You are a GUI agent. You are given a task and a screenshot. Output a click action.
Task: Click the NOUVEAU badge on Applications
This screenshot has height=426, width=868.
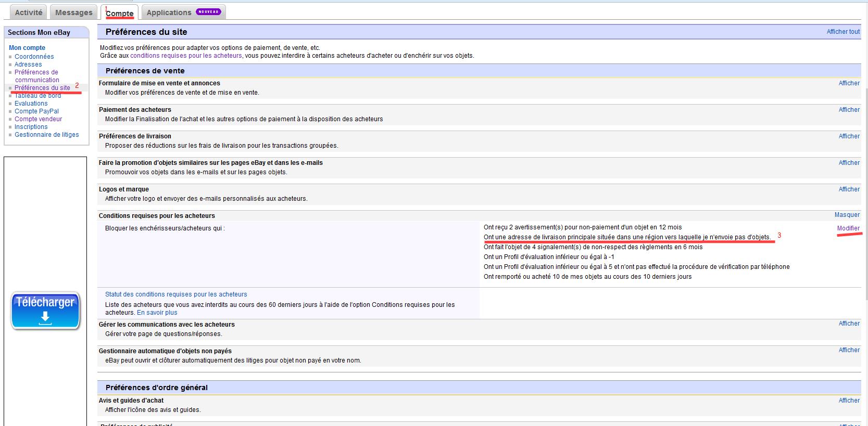point(209,11)
